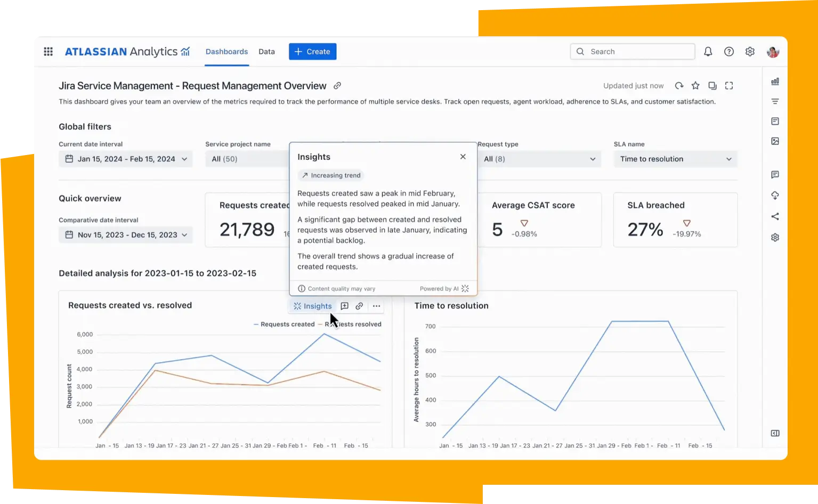Open comments icon in right sidebar
The width and height of the screenshot is (818, 504).
pyautogui.click(x=775, y=175)
